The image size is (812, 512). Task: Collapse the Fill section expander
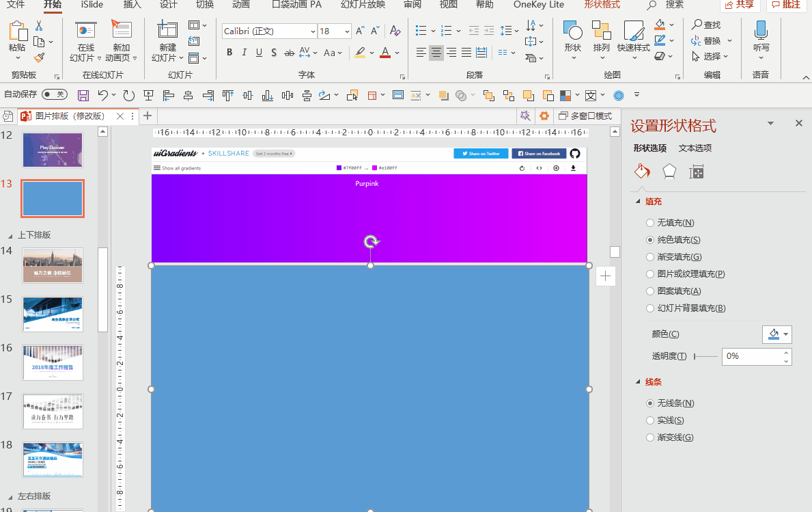[638, 202]
